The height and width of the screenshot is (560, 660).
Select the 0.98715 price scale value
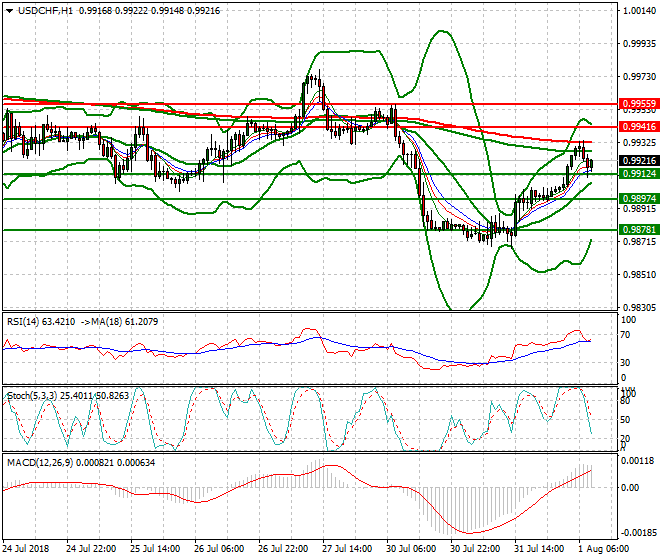(x=639, y=242)
